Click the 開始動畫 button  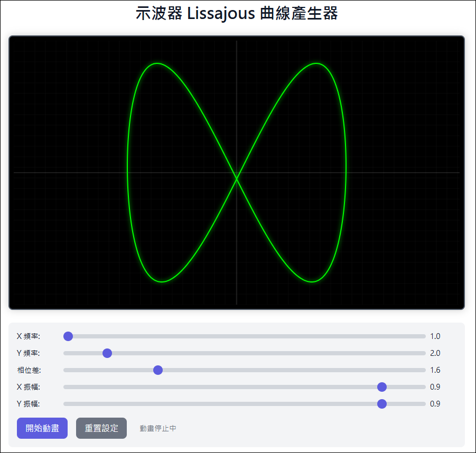click(x=42, y=428)
